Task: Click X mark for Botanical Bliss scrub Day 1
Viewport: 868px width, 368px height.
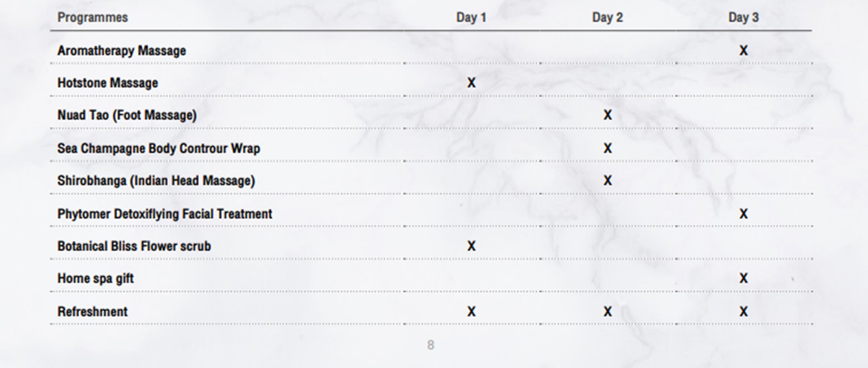Action: coord(471,246)
